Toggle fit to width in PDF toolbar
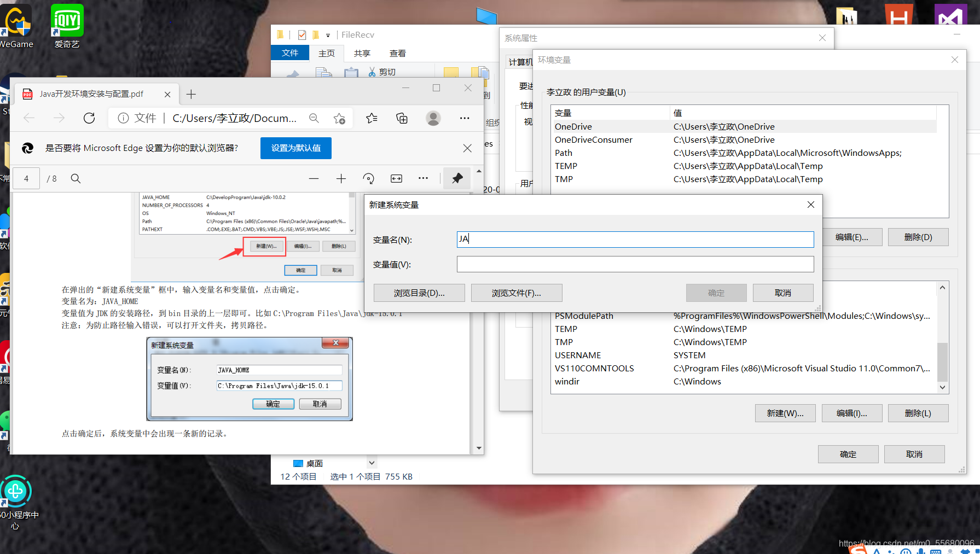The image size is (980, 554). (396, 178)
